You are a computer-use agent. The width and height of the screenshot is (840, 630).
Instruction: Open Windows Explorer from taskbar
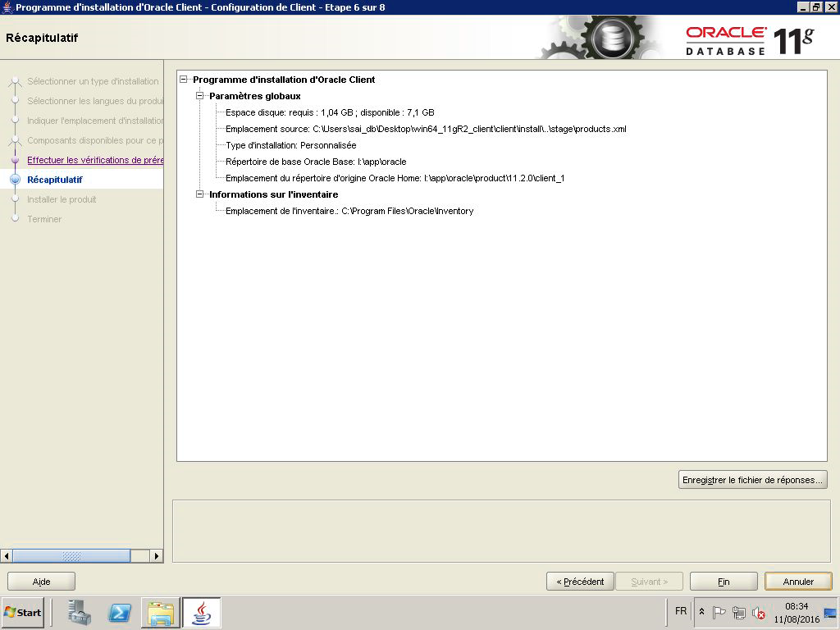161,612
